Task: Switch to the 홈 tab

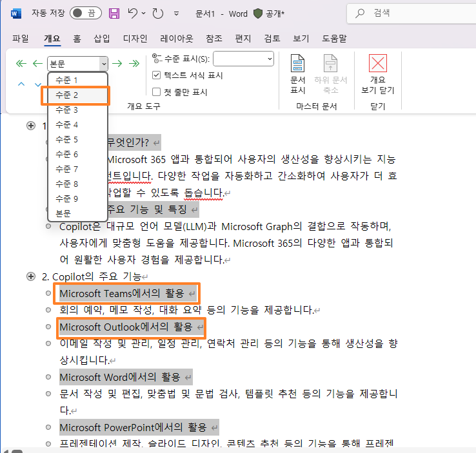Action: [77, 39]
